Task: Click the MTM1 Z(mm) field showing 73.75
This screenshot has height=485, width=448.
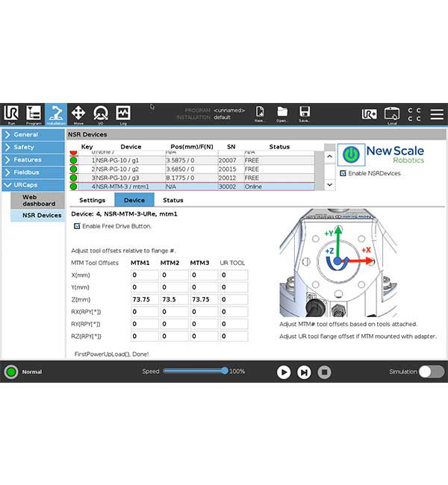Action: [x=145, y=299]
